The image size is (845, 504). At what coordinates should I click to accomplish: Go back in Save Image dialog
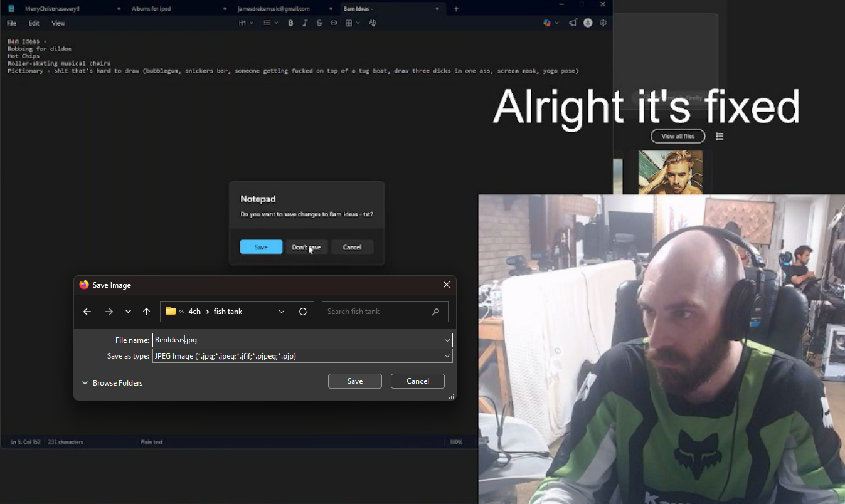pyautogui.click(x=87, y=312)
